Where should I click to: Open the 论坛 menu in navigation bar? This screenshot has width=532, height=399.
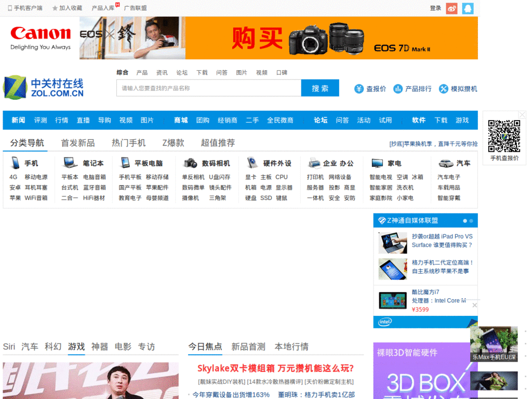320,120
